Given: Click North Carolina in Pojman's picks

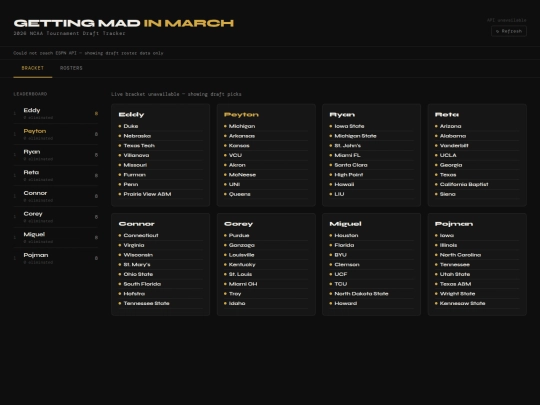Looking at the screenshot, I should coord(460,255).
